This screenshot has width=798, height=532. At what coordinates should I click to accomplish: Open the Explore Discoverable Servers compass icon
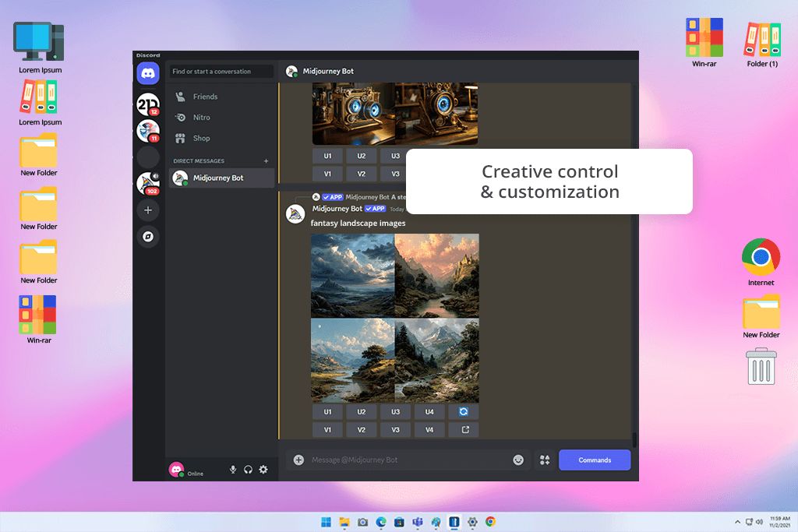tap(148, 237)
